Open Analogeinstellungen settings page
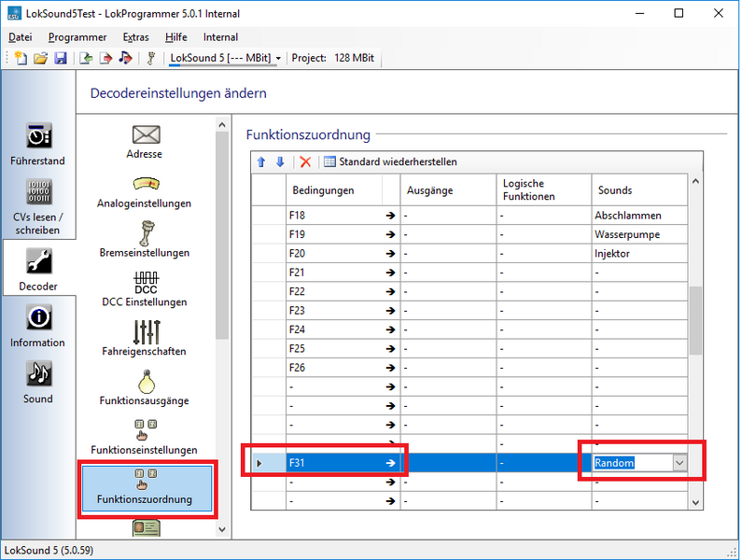 (145, 192)
